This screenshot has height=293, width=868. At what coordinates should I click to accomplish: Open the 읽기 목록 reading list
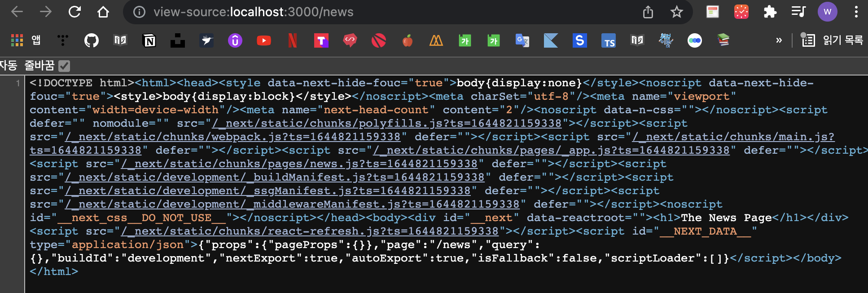point(832,40)
